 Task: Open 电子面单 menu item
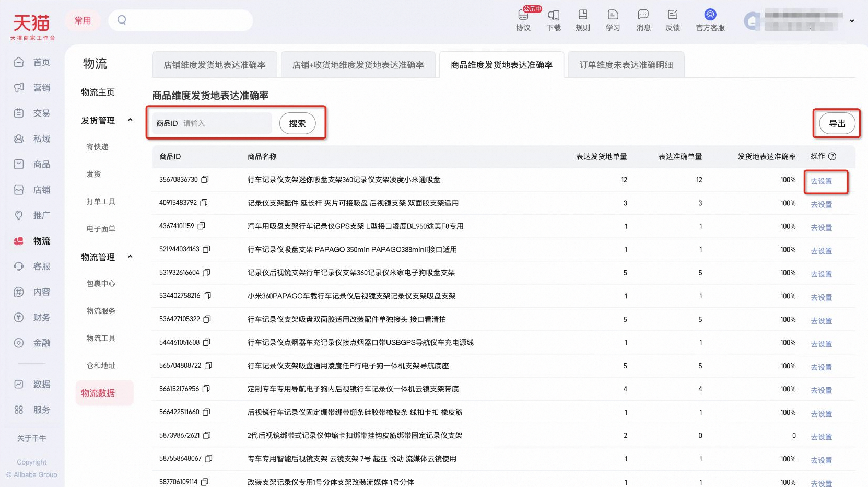[x=101, y=229]
